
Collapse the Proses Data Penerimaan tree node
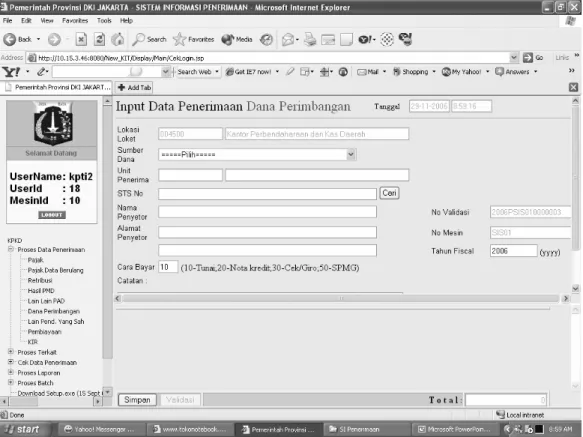coord(11,249)
